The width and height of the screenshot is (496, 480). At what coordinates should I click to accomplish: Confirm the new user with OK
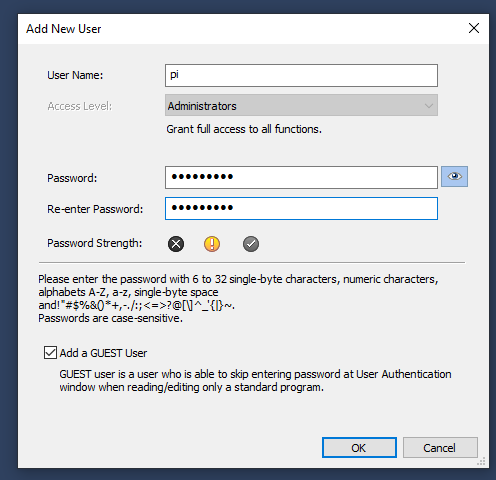pos(359,448)
